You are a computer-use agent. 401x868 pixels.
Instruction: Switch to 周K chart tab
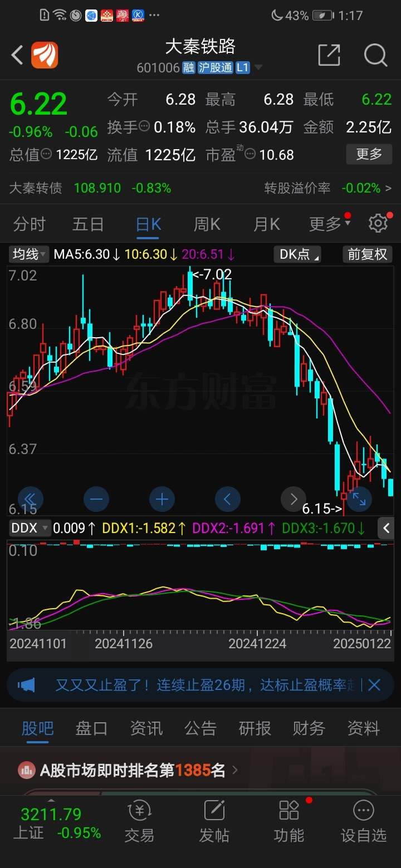[x=207, y=224]
